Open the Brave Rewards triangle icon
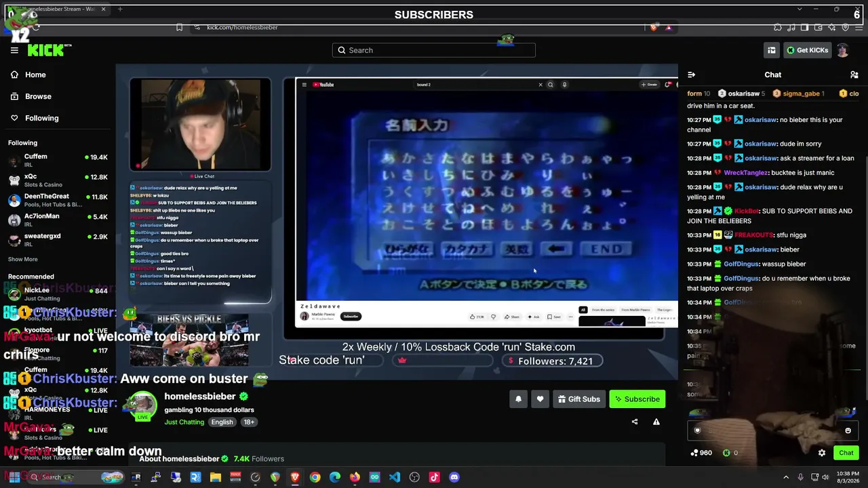 tap(669, 27)
